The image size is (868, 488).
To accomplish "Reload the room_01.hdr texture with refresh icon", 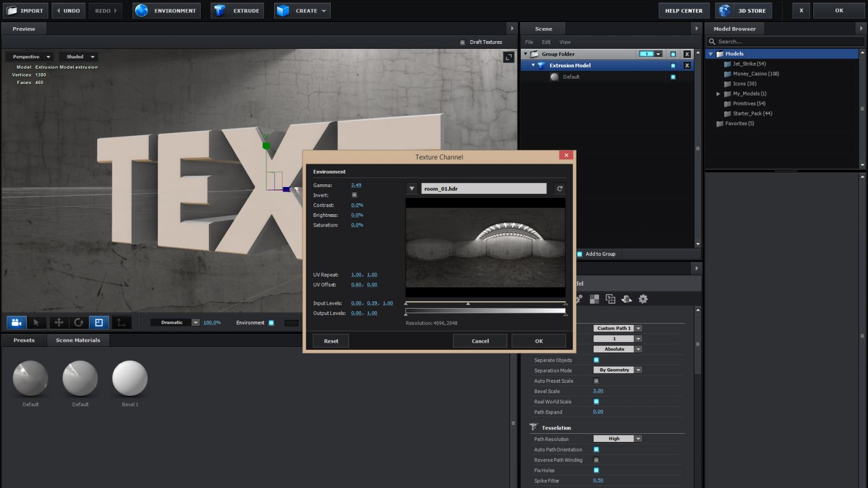I will point(559,188).
